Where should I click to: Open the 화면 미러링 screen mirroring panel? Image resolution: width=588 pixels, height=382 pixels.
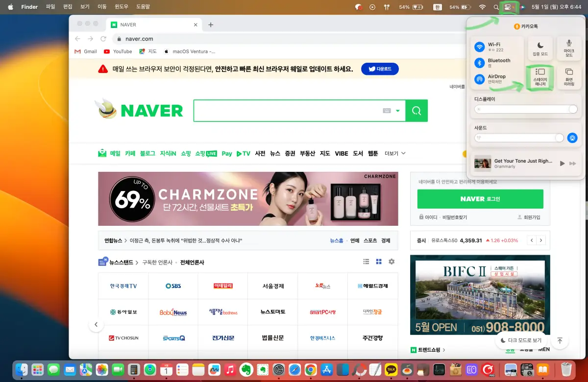click(x=568, y=77)
